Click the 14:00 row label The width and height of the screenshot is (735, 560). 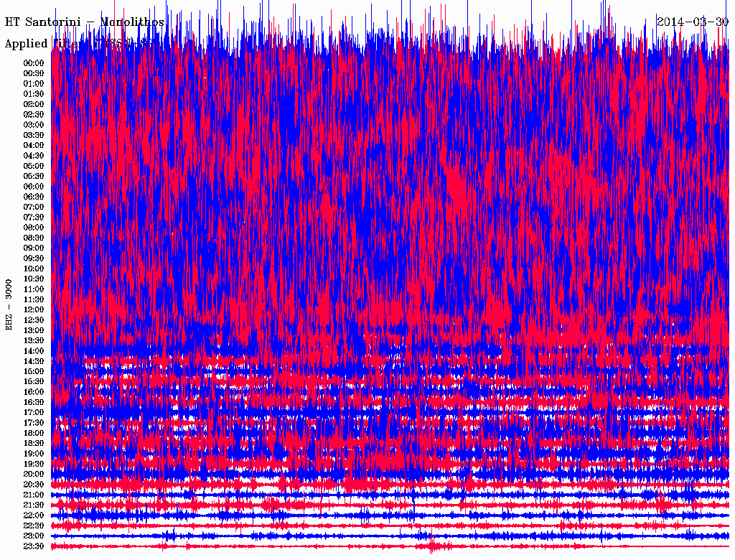(x=34, y=351)
